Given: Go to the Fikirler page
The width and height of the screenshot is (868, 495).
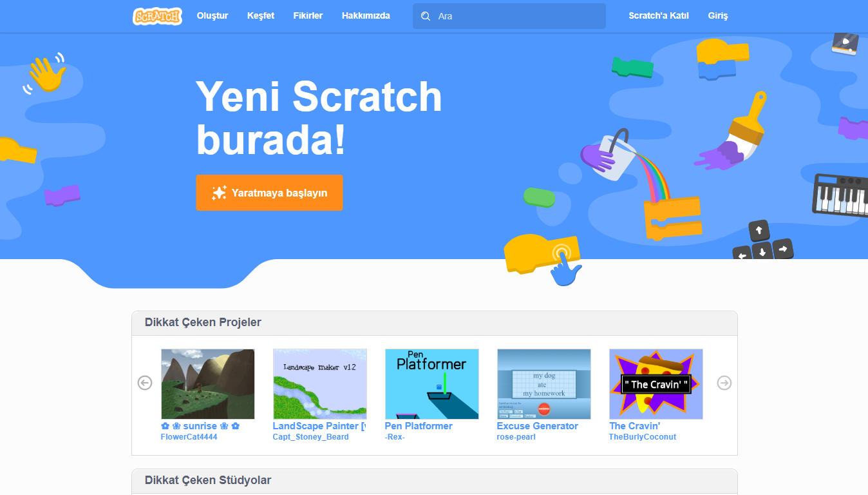Looking at the screenshot, I should pyautogui.click(x=308, y=16).
